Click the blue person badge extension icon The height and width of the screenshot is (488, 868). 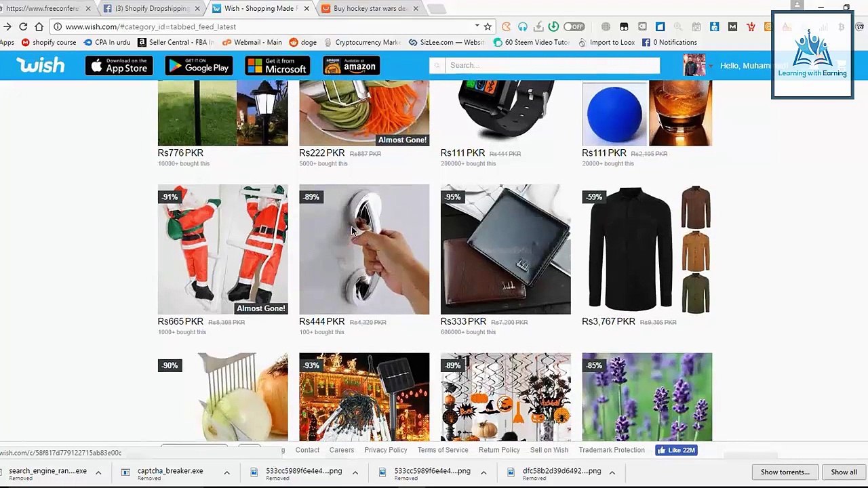[x=714, y=26]
